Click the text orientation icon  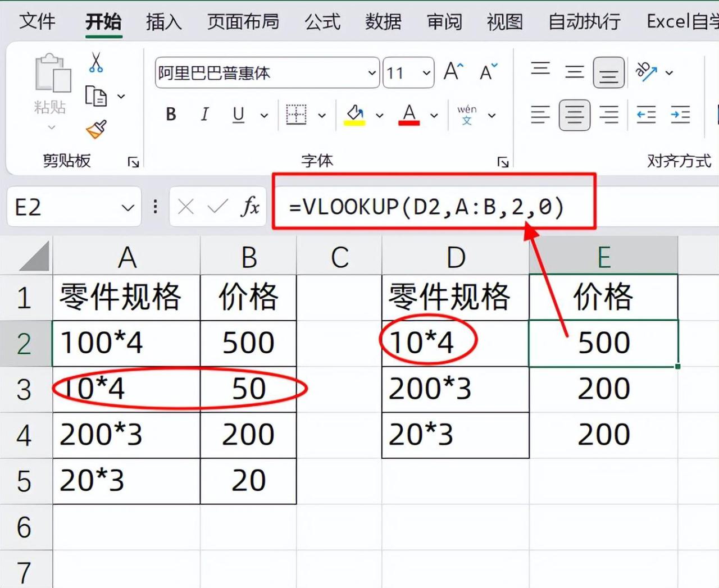click(645, 71)
